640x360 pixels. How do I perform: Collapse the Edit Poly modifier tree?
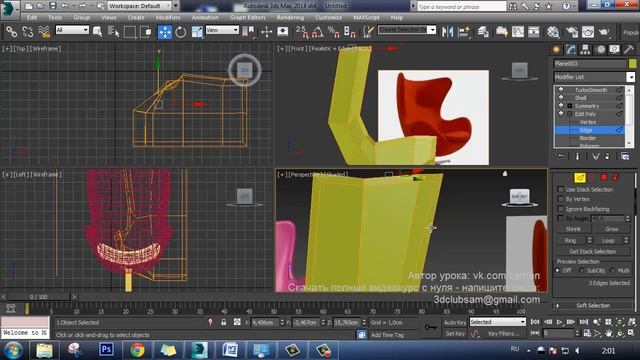[570, 114]
